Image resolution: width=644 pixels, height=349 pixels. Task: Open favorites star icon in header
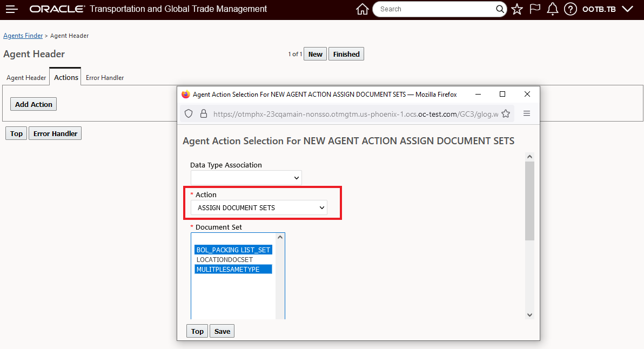click(517, 9)
